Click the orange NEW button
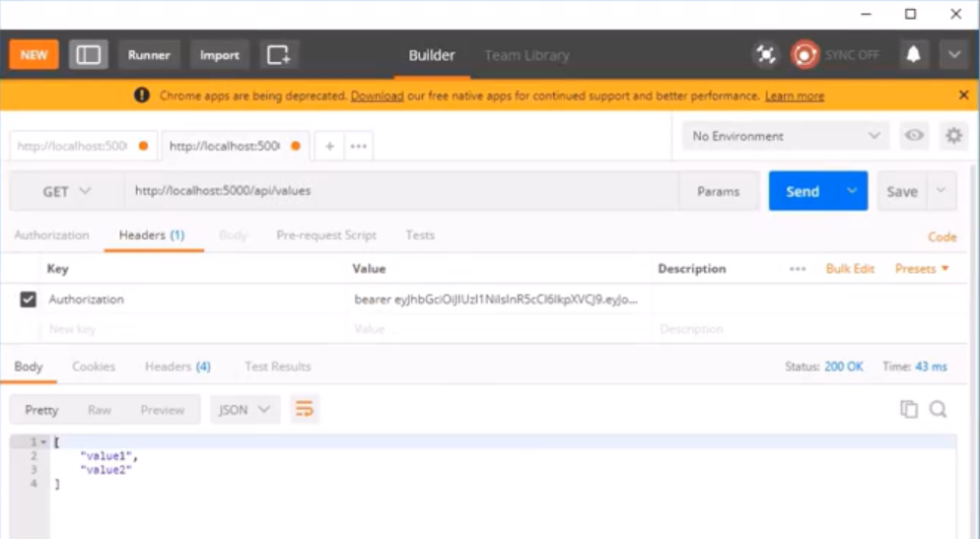The image size is (980, 539). coord(34,55)
